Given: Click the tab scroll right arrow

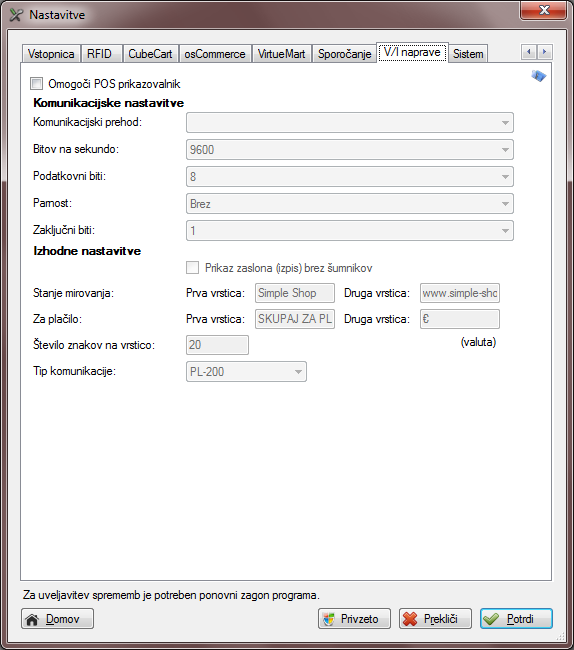Looking at the screenshot, I should tap(545, 52).
